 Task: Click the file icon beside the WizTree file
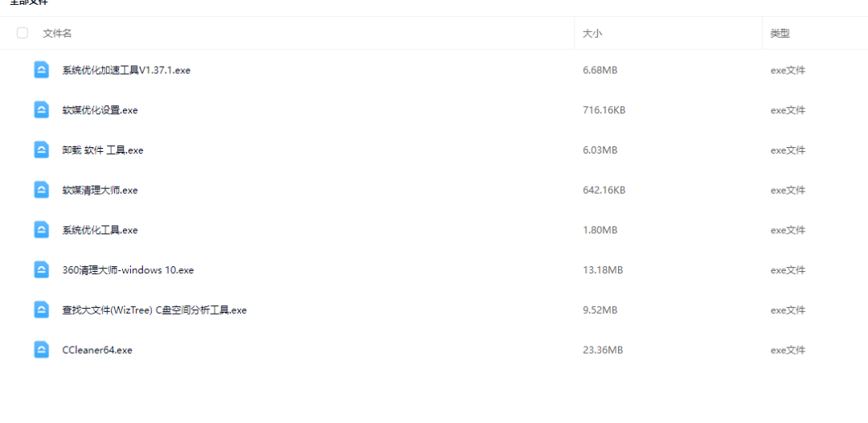pos(42,310)
